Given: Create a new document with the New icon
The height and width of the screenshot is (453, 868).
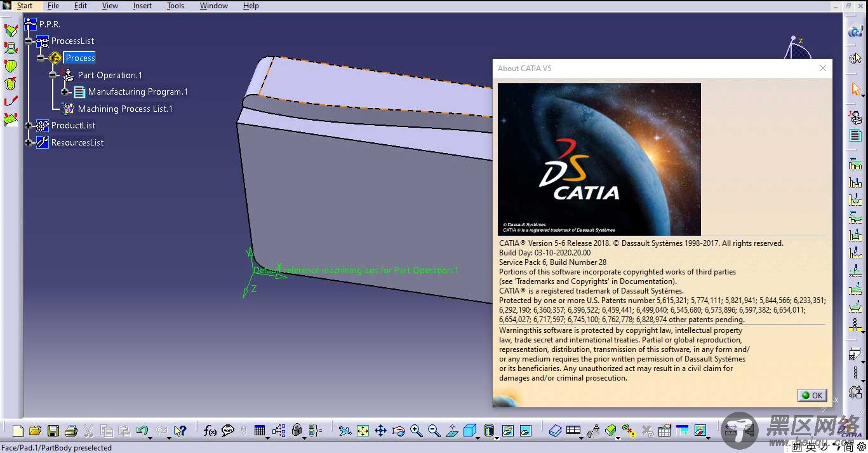Looking at the screenshot, I should 18,431.
